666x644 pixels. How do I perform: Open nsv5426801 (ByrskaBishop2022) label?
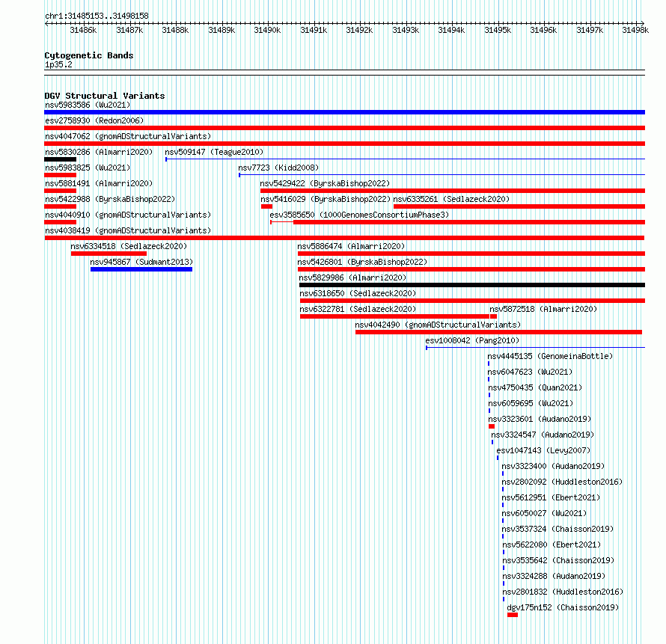(362, 262)
